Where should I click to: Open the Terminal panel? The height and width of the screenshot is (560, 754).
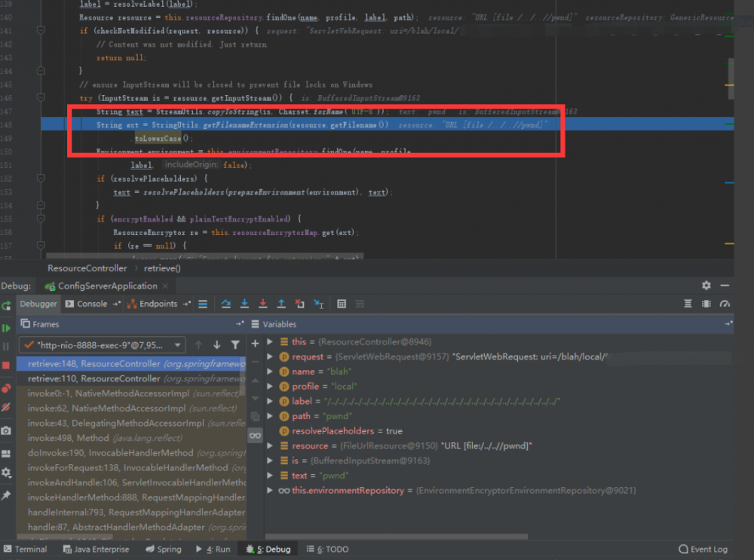tap(26, 549)
